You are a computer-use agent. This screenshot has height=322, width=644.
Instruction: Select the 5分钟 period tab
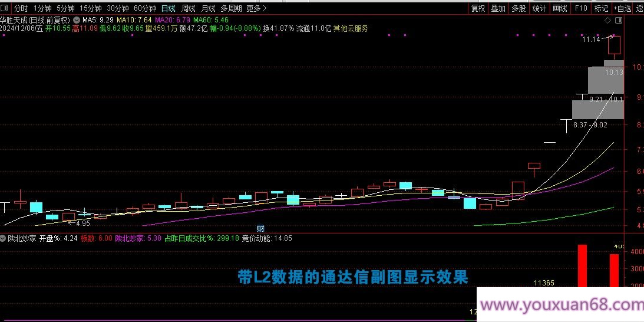(x=66, y=8)
